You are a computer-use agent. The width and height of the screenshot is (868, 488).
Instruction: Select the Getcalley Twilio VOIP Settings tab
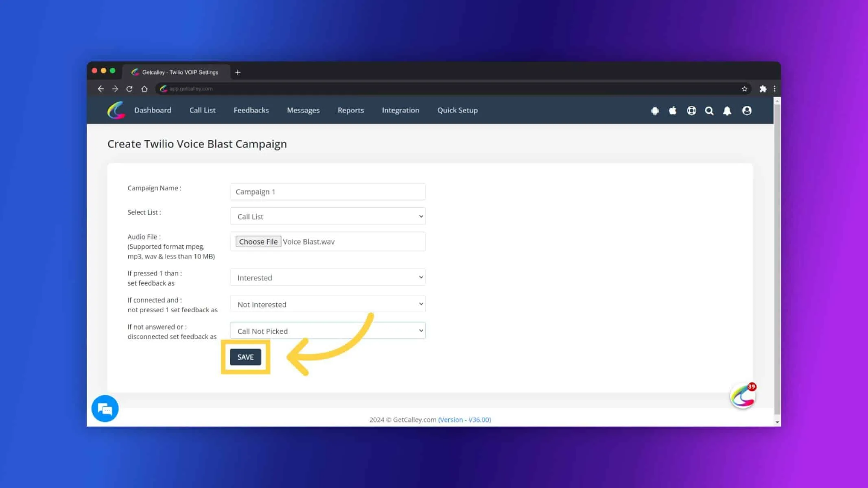pos(176,72)
